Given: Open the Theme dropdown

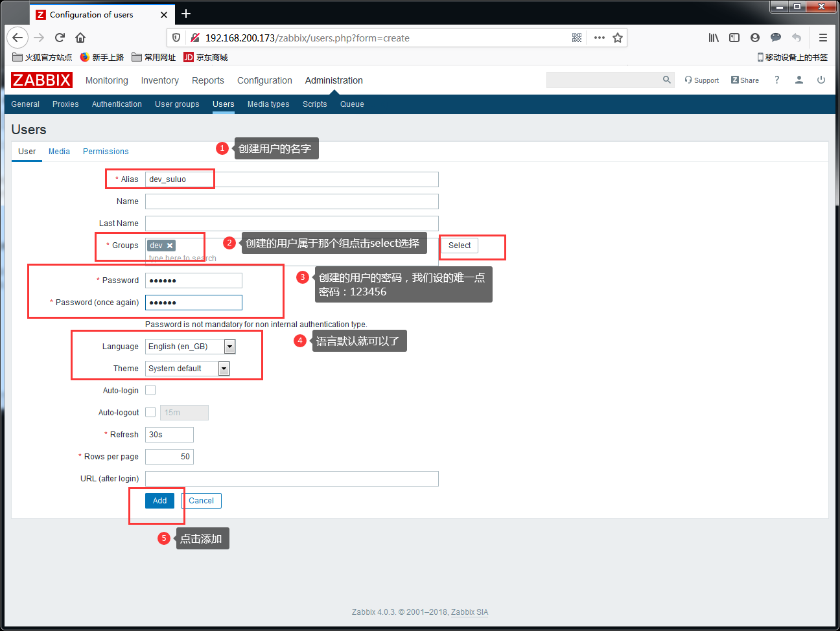Looking at the screenshot, I should pyautogui.click(x=187, y=369).
